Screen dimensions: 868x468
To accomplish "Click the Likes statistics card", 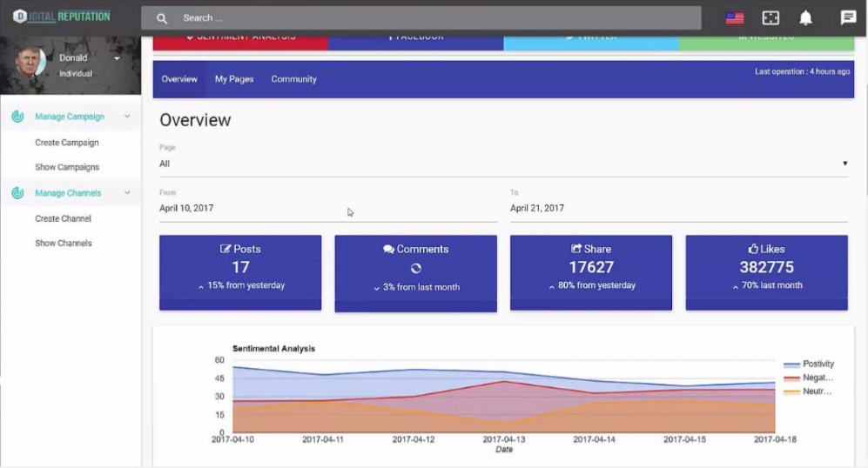I will 766,271.
